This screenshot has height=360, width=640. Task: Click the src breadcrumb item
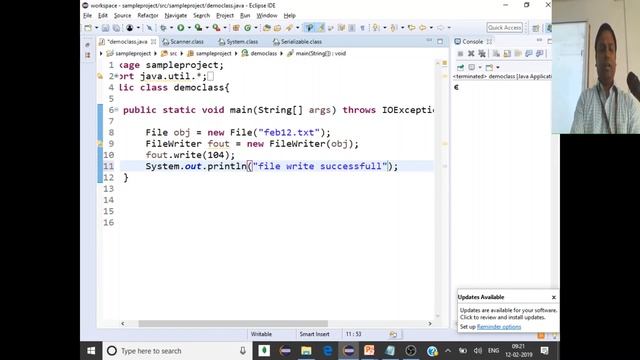point(169,53)
